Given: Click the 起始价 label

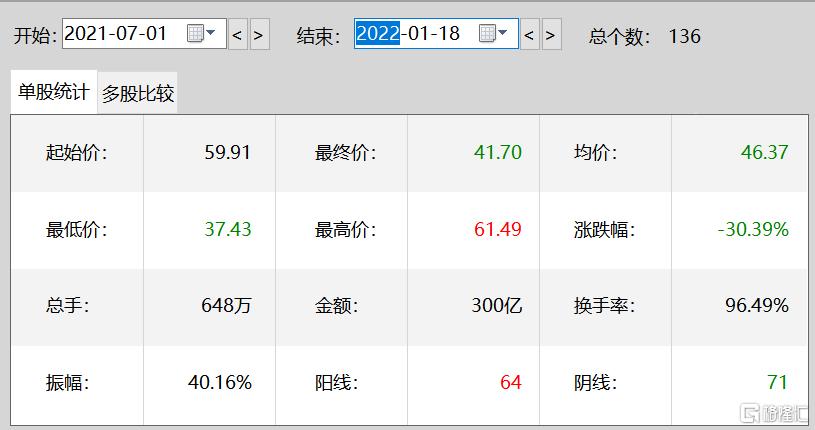Looking at the screenshot, I should pyautogui.click(x=76, y=153).
